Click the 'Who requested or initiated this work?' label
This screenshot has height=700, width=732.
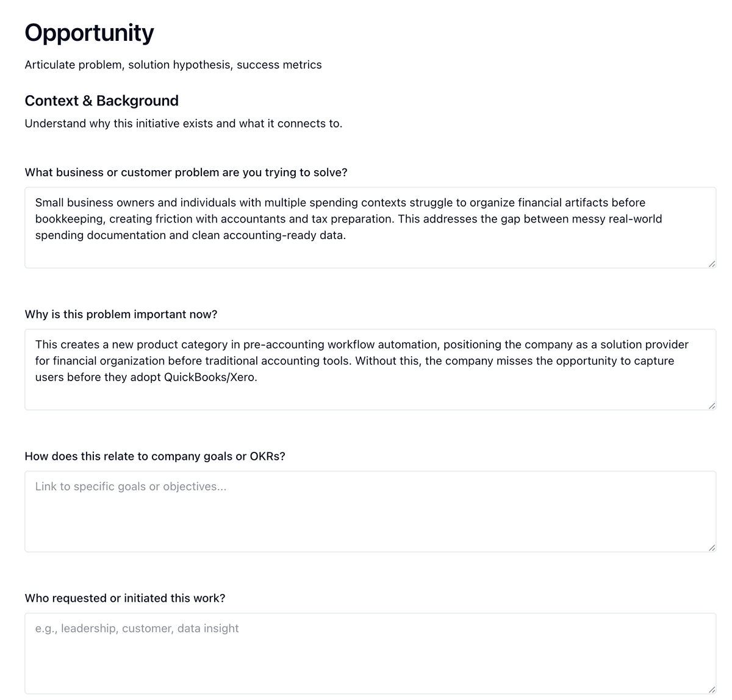click(x=125, y=598)
